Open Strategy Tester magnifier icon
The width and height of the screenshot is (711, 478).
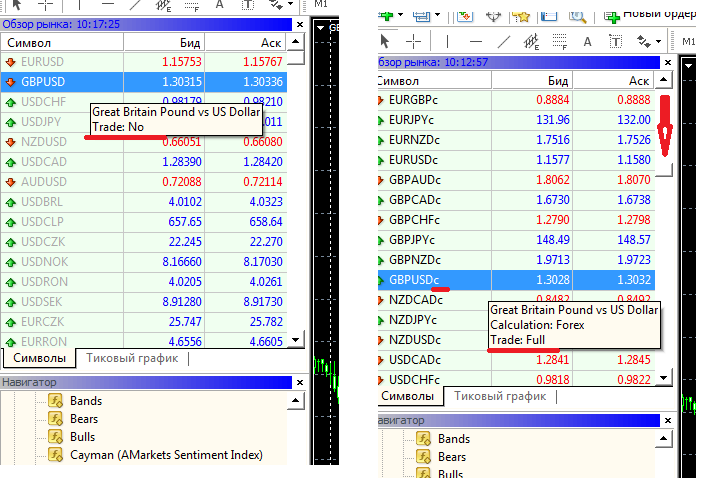(577, 17)
